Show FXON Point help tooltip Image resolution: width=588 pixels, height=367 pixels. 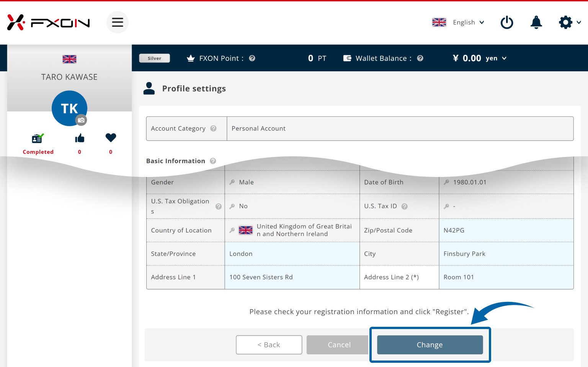coord(252,58)
